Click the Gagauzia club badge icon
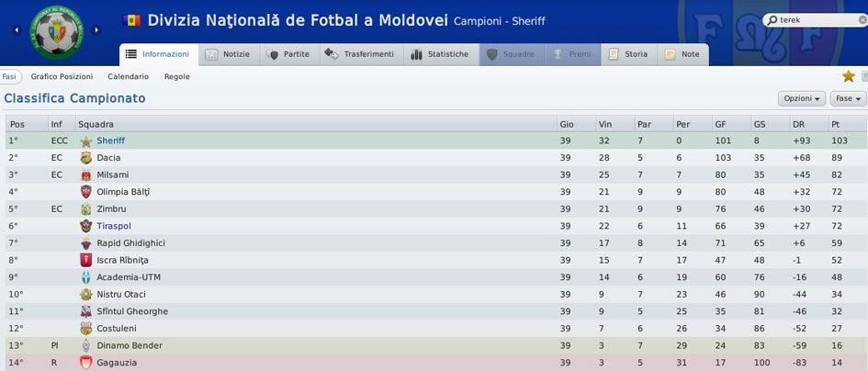 click(x=86, y=363)
